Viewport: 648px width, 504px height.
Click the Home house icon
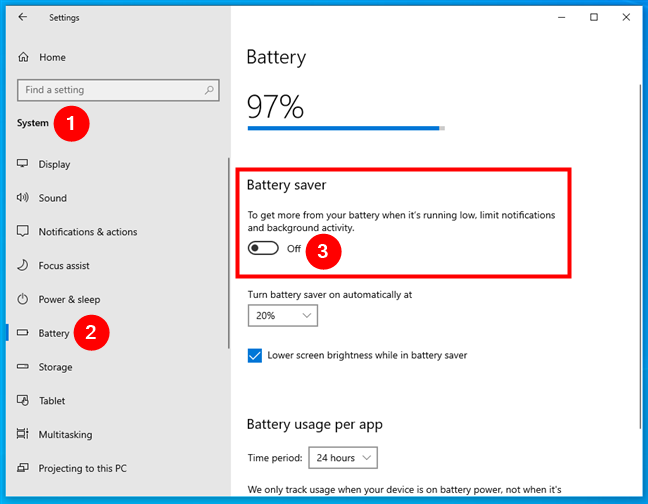pyautogui.click(x=23, y=57)
